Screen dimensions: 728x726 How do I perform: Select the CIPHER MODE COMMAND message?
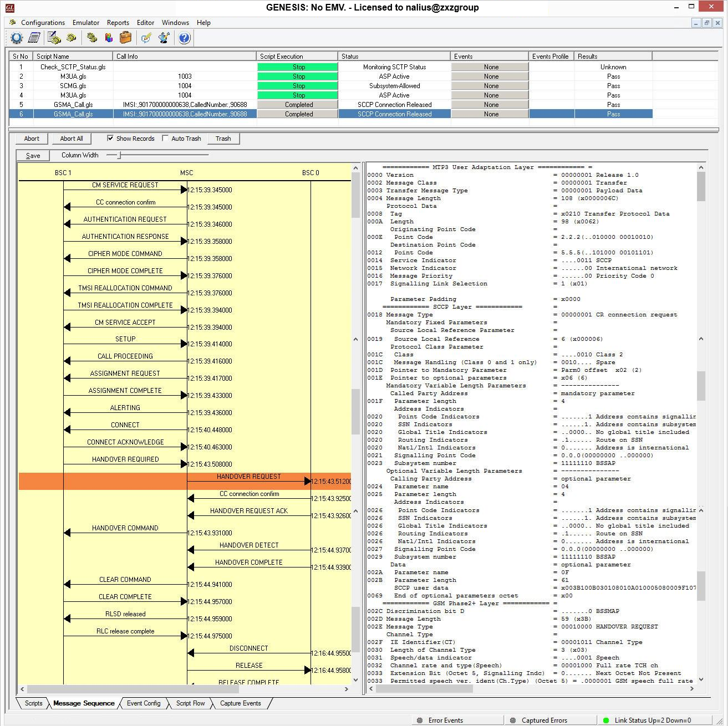(125, 254)
